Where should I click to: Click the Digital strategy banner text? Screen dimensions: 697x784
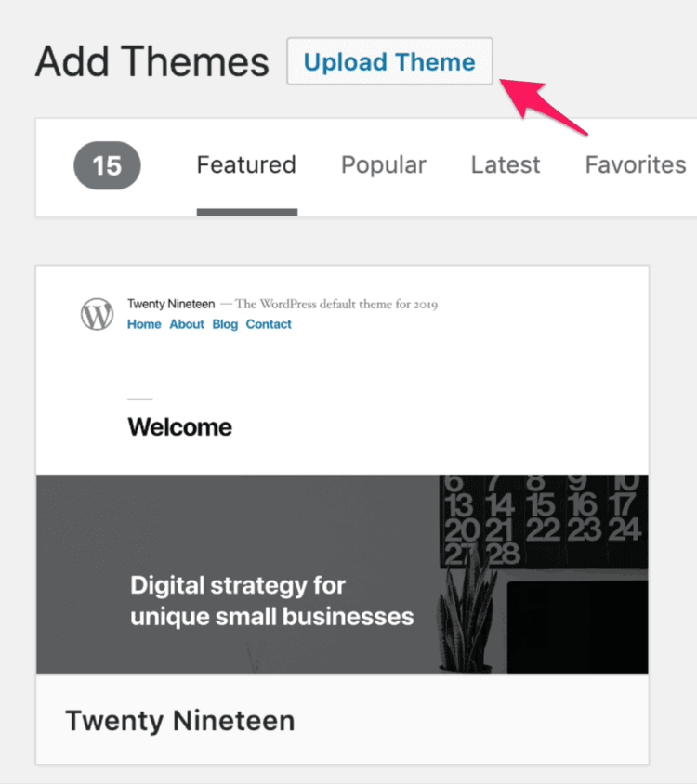(x=271, y=602)
